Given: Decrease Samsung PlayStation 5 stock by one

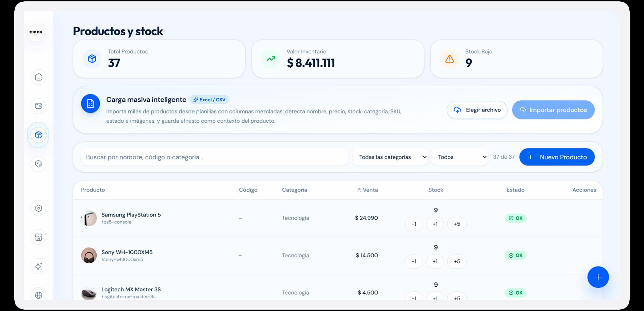Looking at the screenshot, I should click(414, 224).
